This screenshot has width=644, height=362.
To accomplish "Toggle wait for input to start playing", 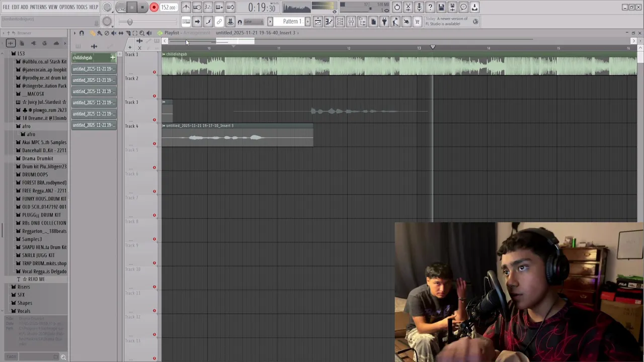I will (197, 8).
